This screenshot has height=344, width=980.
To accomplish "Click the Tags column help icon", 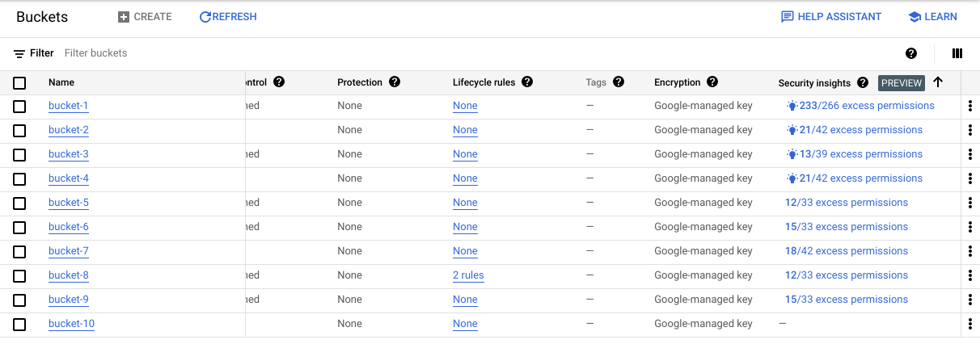I will tap(619, 82).
